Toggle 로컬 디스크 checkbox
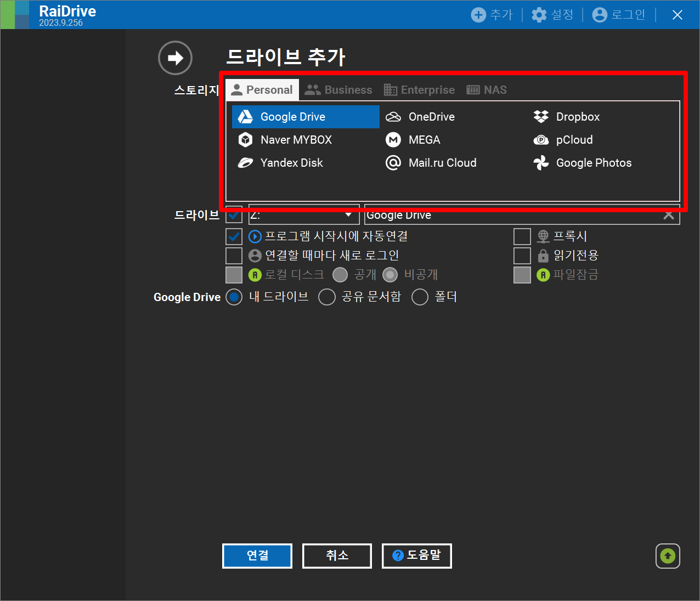 click(234, 275)
